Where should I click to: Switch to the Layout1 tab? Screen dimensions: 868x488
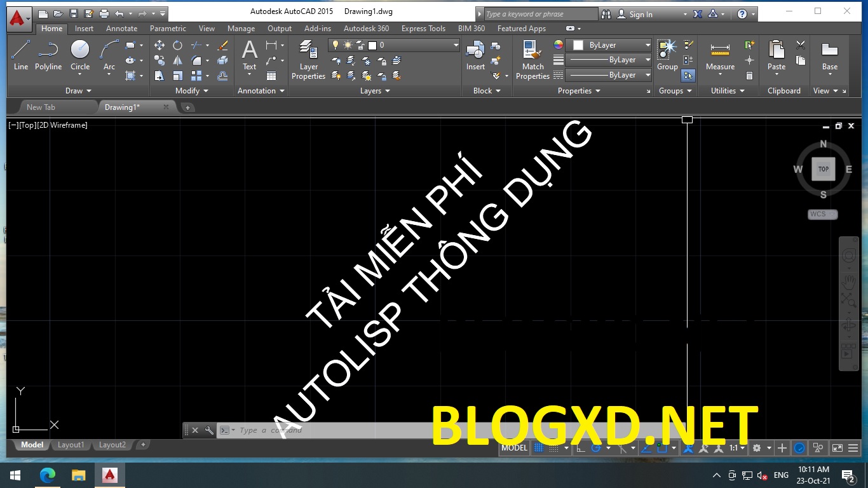point(71,445)
